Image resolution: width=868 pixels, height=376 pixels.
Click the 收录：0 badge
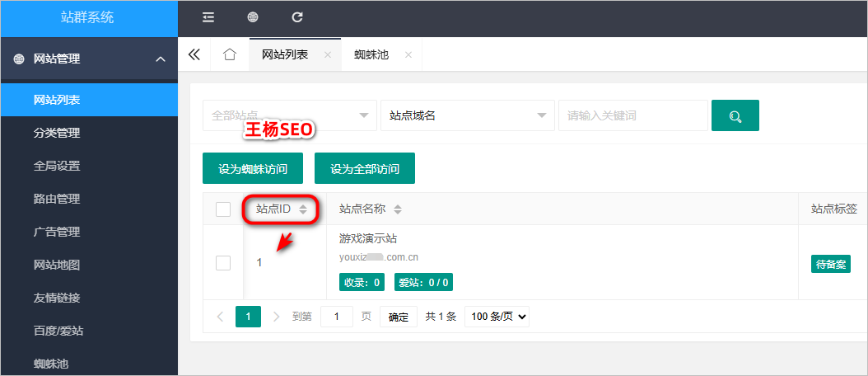point(362,282)
